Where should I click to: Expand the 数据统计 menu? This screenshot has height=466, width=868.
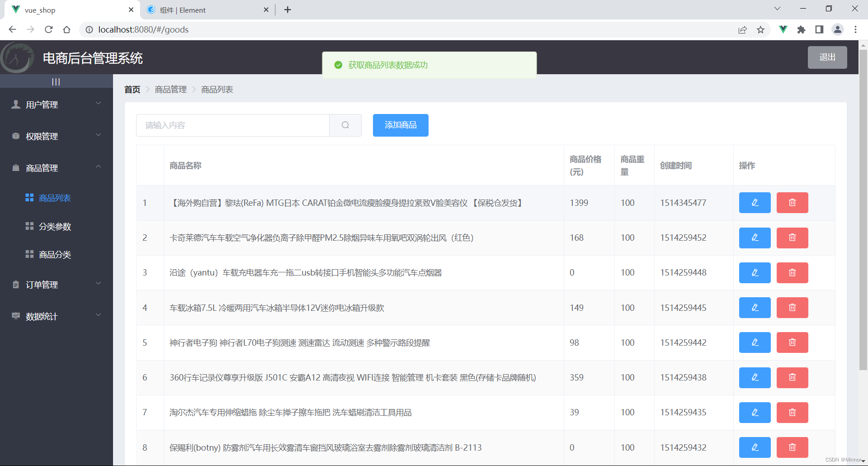point(57,316)
